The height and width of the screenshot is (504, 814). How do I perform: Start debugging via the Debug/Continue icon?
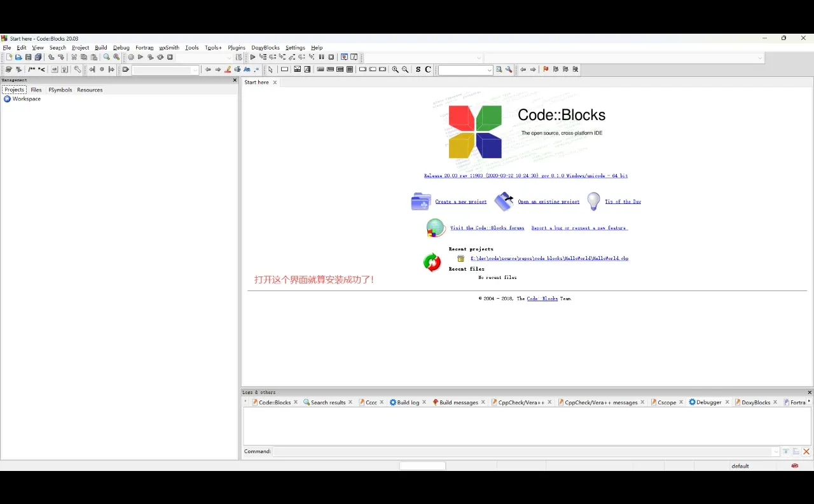point(252,57)
